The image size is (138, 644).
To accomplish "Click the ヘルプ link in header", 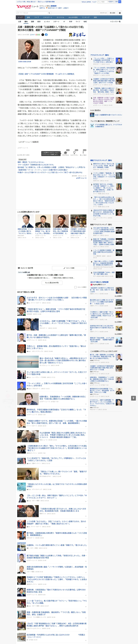I will tap(94, 2).
